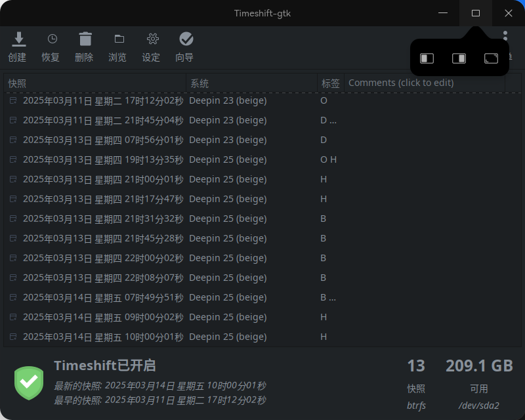Select snapshot dated 03月14日 09时00分02秒
Viewport: 525px width, 420px height.
[103, 317]
